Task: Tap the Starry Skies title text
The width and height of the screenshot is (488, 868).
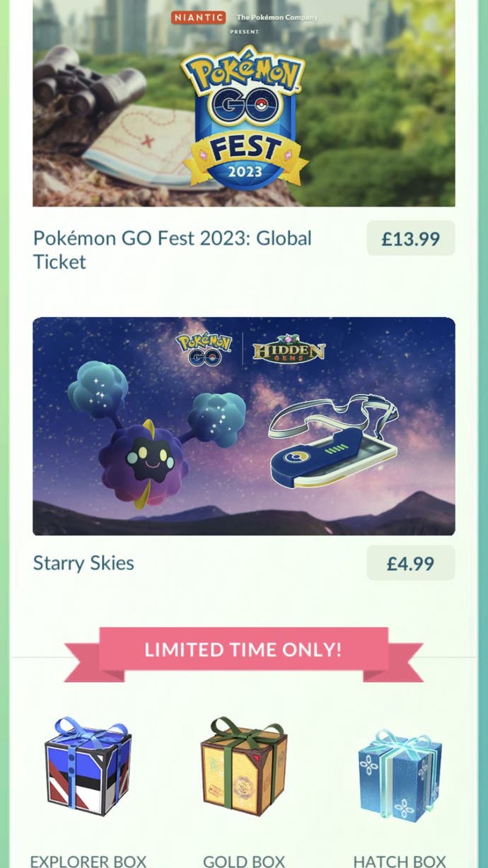Action: (x=83, y=563)
